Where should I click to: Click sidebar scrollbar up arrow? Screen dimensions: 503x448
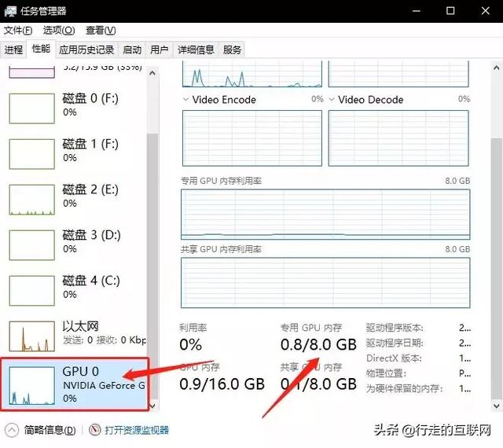[x=152, y=73]
